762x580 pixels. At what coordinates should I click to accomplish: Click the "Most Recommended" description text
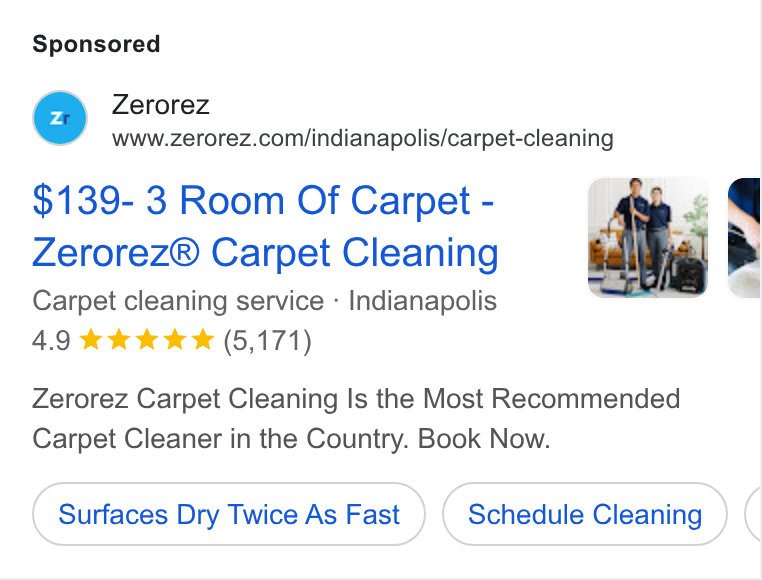(552, 399)
